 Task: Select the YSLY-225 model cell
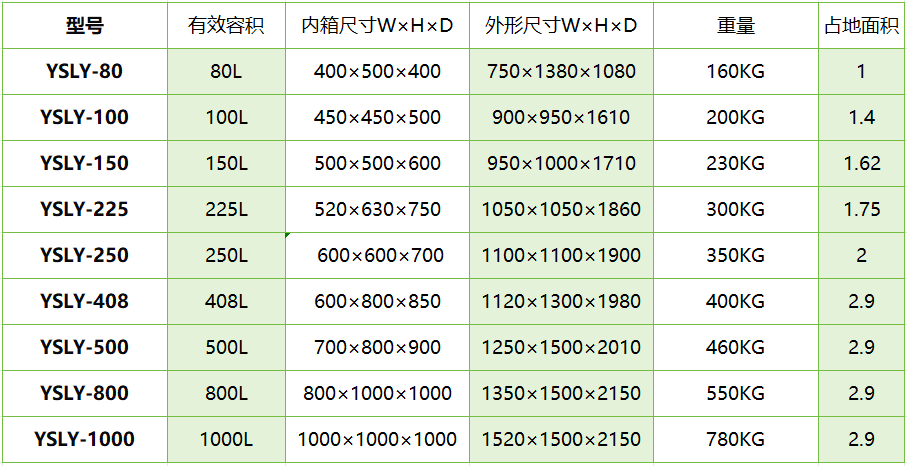[x=85, y=209]
